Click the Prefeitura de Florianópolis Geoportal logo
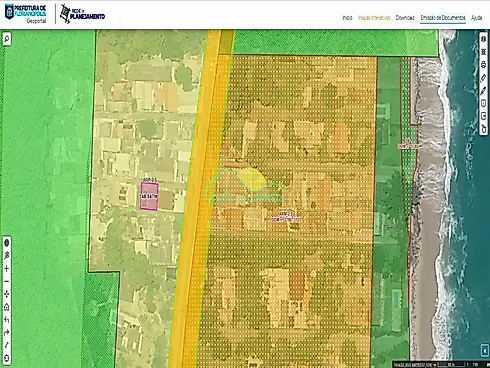Viewport: 490px width, 368px height. (x=26, y=14)
